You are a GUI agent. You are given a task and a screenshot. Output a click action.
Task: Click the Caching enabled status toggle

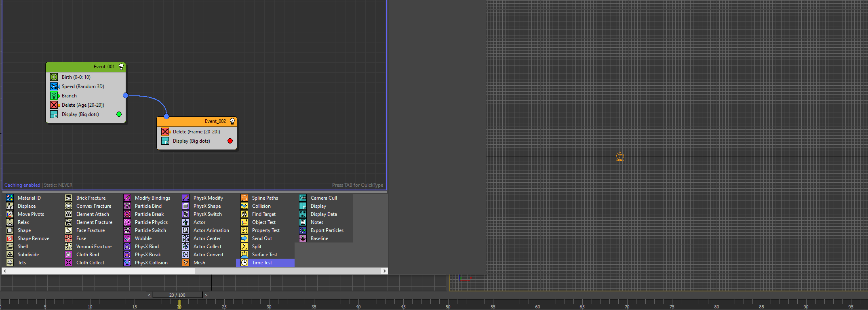[22, 185]
